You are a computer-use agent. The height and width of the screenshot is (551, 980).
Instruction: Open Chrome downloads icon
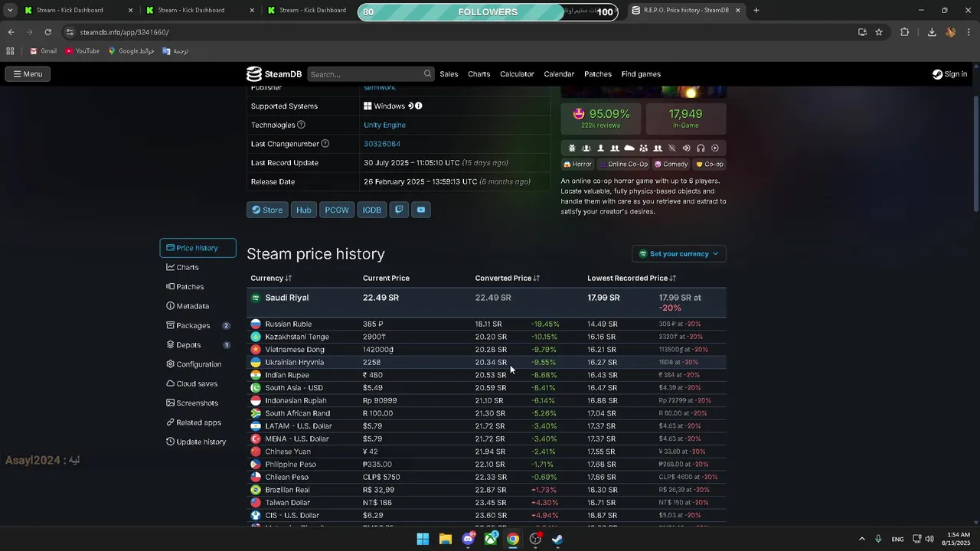tap(932, 32)
